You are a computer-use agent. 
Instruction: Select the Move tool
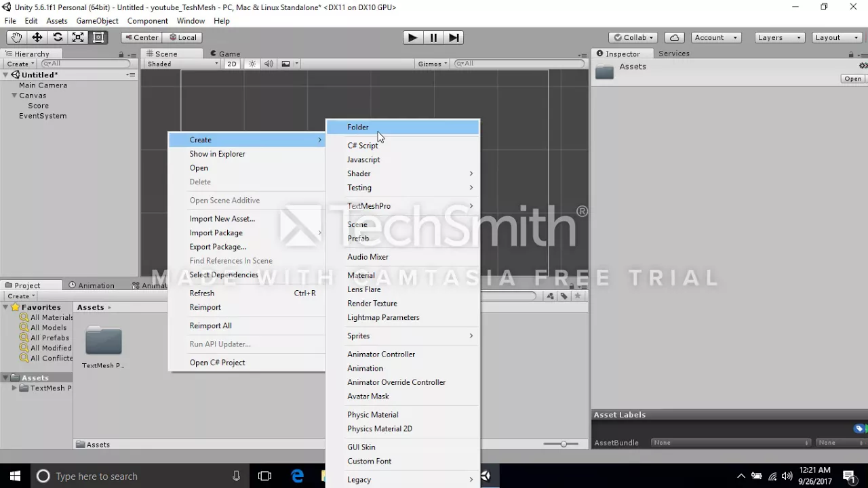pyautogui.click(x=37, y=37)
